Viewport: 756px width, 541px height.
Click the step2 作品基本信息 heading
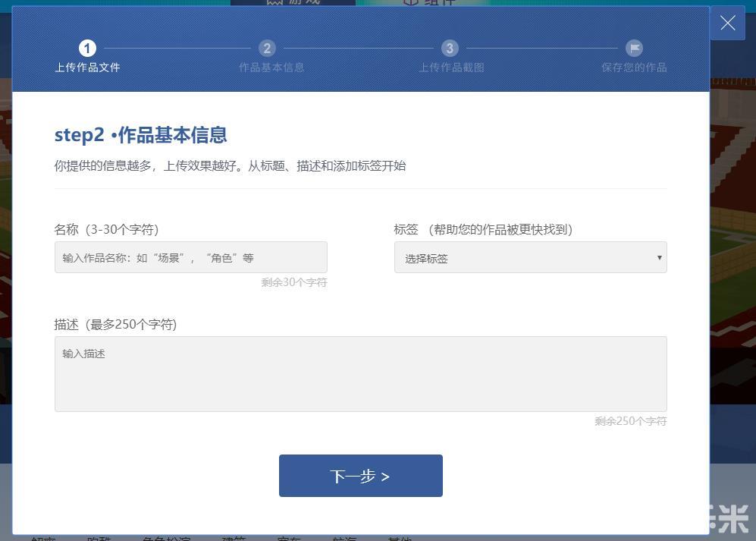click(141, 134)
